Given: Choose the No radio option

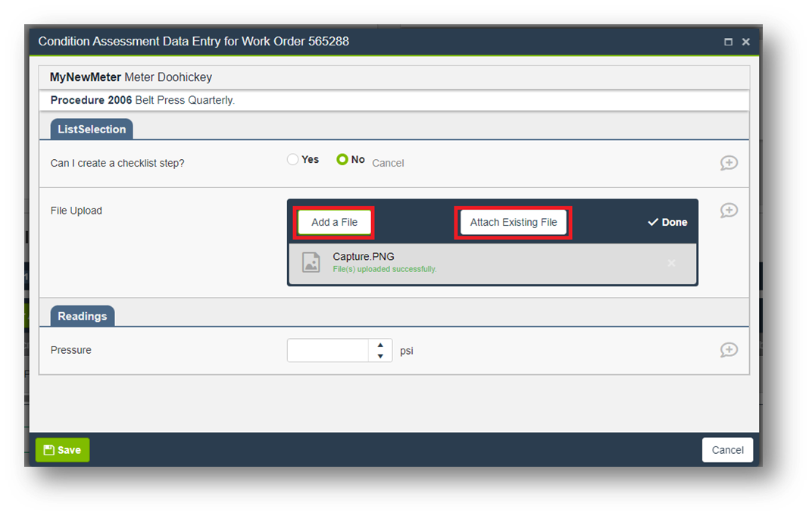Looking at the screenshot, I should (x=342, y=160).
